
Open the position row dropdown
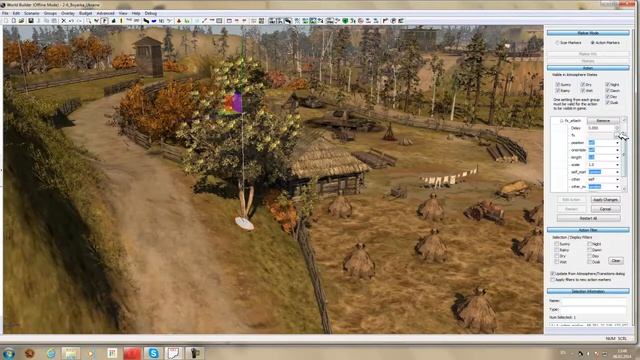pyautogui.click(x=617, y=143)
